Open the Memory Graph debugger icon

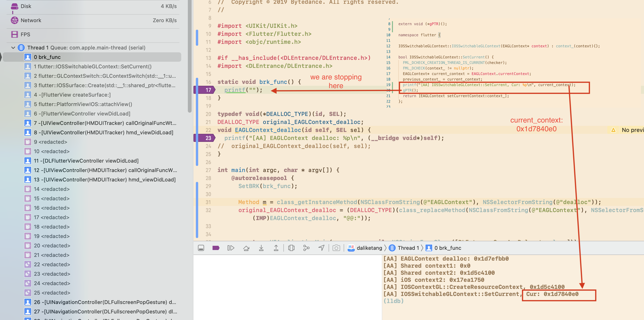pyautogui.click(x=306, y=248)
